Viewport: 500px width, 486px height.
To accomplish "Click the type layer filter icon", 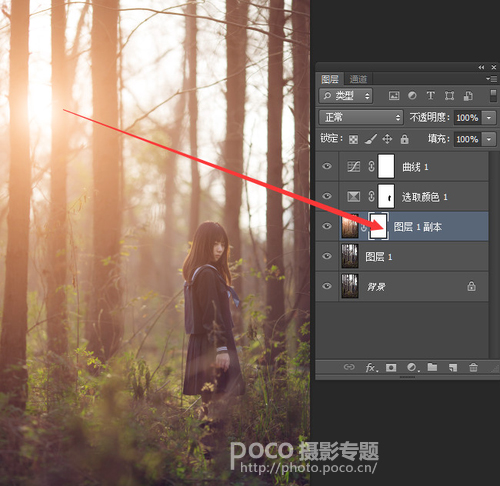I will pyautogui.click(x=431, y=96).
